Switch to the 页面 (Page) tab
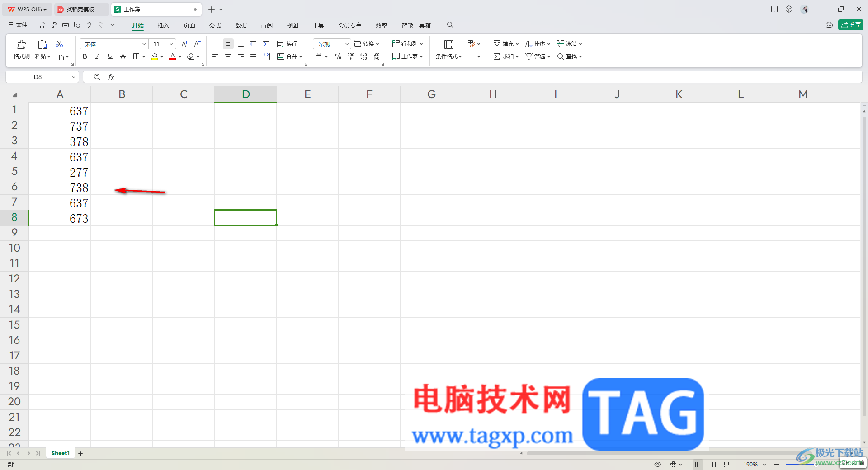Screen dimensions: 868x470 [x=189, y=25]
